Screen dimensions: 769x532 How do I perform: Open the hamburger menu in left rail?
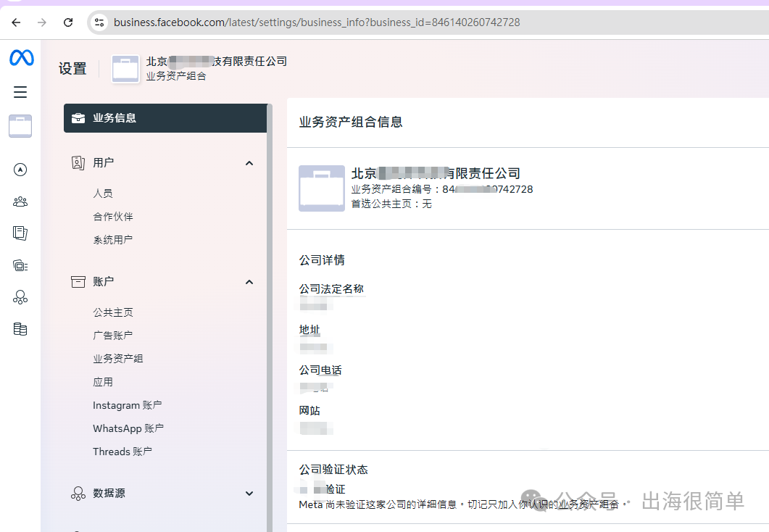tap(20, 92)
